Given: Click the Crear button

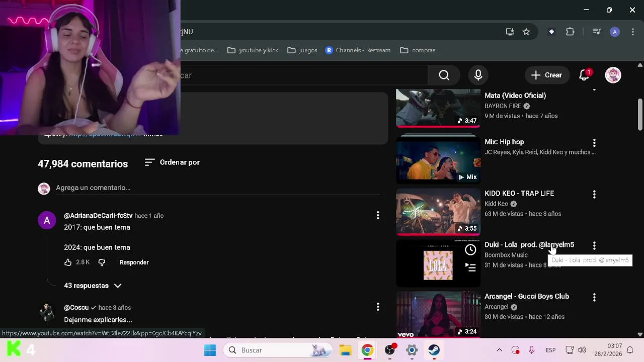Looking at the screenshot, I should pos(546,75).
